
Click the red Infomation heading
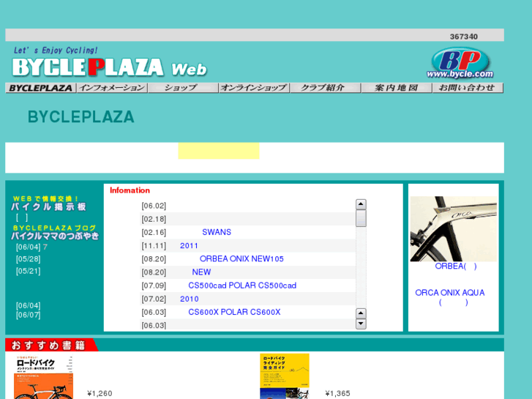click(130, 190)
